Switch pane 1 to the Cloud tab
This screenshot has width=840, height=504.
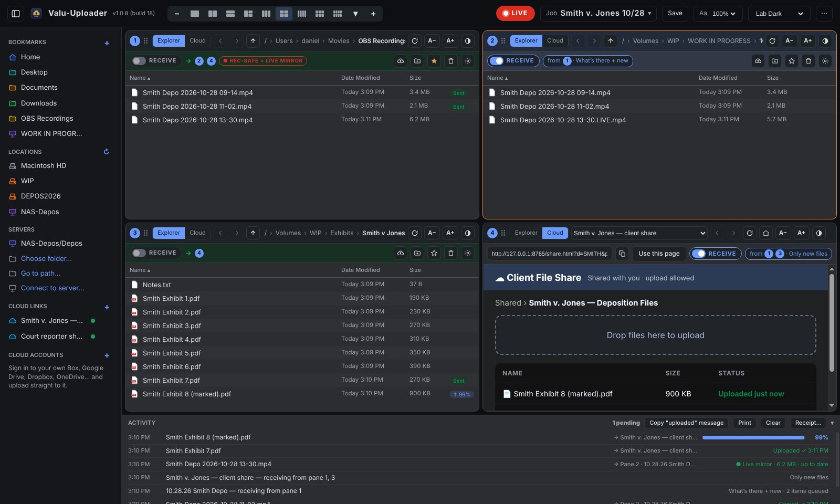(197, 41)
